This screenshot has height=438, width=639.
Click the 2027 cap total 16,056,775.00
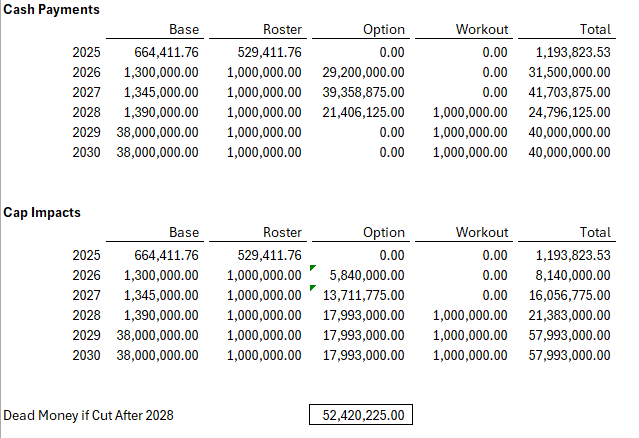coord(569,295)
